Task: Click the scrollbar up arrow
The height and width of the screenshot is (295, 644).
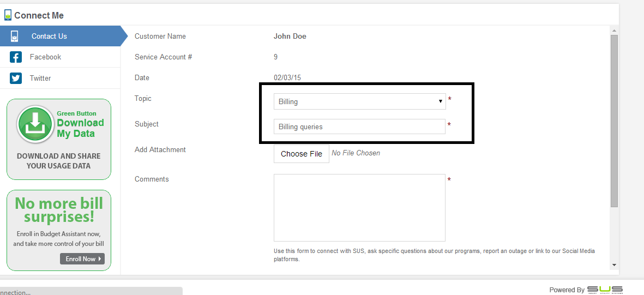Action: pyautogui.click(x=614, y=31)
